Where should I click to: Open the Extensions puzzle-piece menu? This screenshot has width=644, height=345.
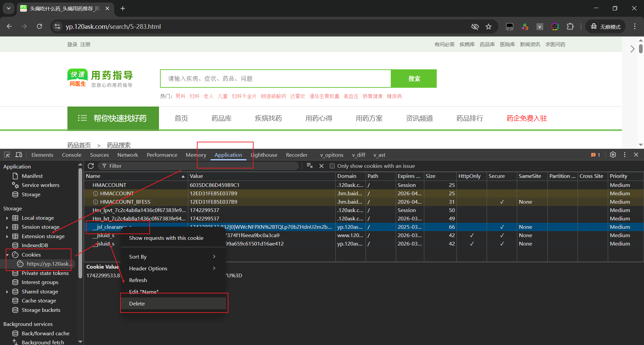coord(570,26)
